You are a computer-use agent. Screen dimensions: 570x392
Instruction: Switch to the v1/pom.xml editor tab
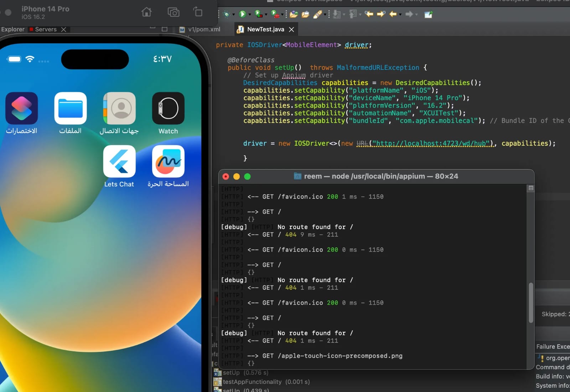pos(204,29)
